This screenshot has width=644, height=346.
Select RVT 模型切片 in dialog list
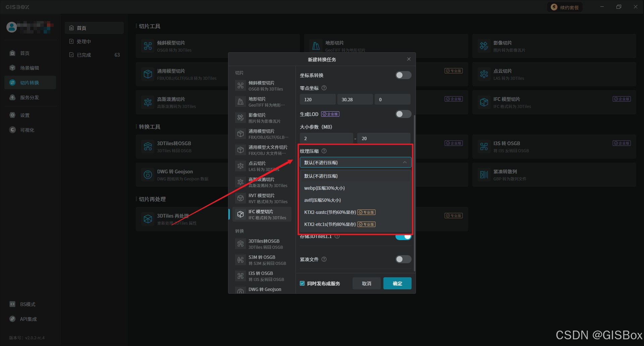tap(262, 198)
